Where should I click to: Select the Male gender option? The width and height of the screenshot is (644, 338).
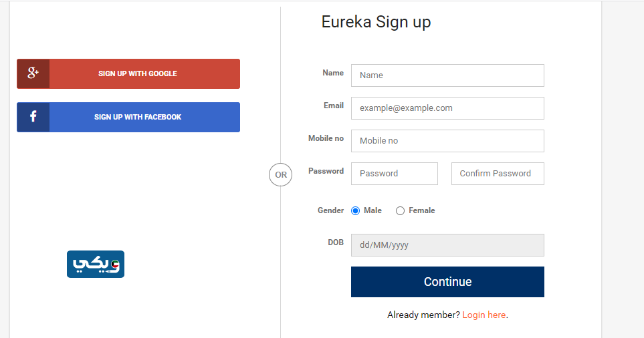click(356, 211)
